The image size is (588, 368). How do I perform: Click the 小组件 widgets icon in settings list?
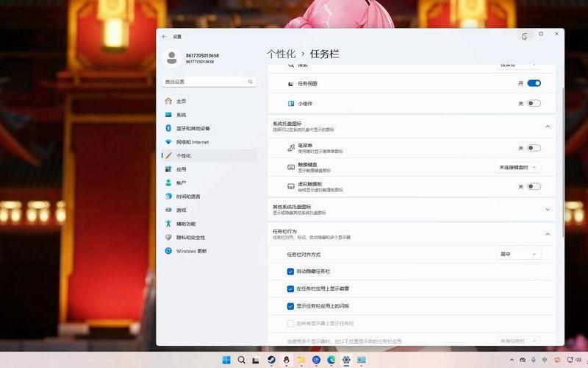coord(291,103)
